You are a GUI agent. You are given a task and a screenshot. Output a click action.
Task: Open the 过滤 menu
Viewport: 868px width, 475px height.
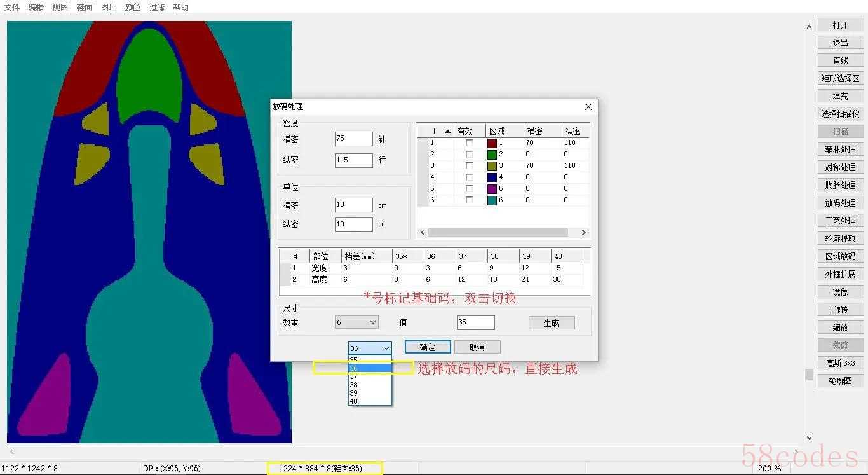click(157, 8)
